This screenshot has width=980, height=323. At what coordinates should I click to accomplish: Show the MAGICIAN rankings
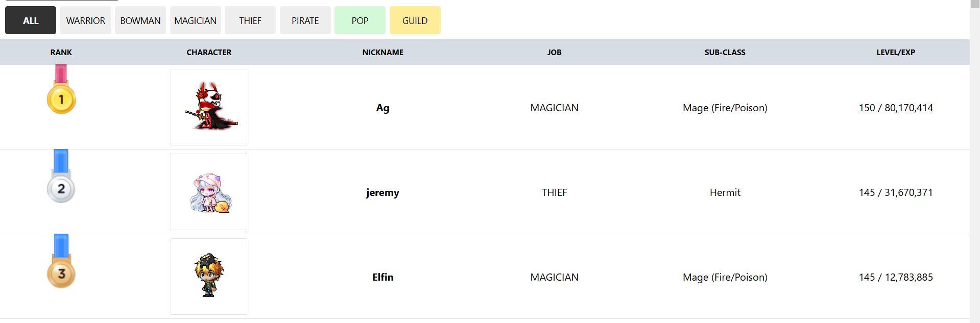tap(196, 20)
